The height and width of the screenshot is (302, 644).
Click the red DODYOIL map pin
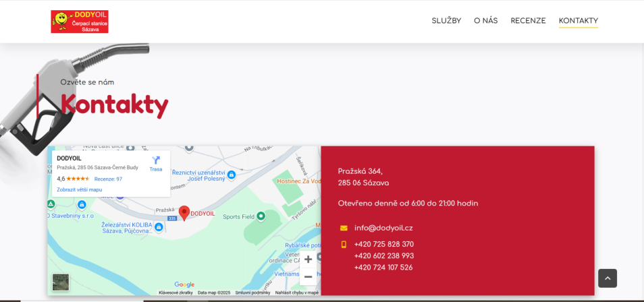click(x=184, y=214)
